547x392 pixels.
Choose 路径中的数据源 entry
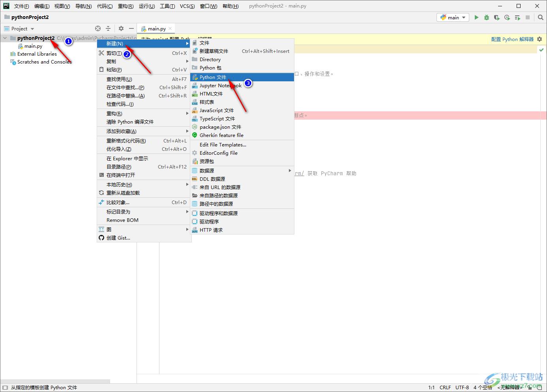click(242, 204)
